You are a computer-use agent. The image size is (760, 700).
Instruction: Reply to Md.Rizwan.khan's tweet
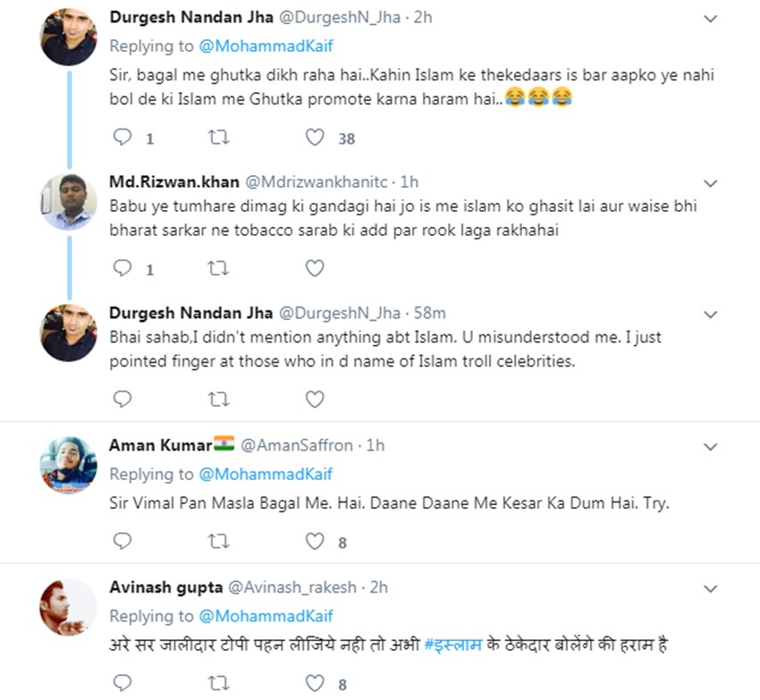pos(122,268)
